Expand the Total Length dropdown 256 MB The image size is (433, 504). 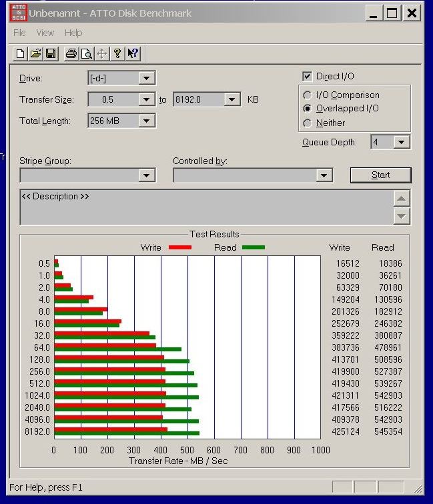pos(146,121)
